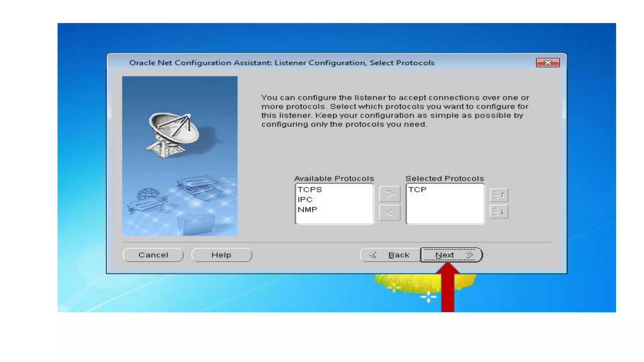This screenshot has height=362, width=644.
Task: Click the Selected Protocols label
Action: pyautogui.click(x=445, y=178)
